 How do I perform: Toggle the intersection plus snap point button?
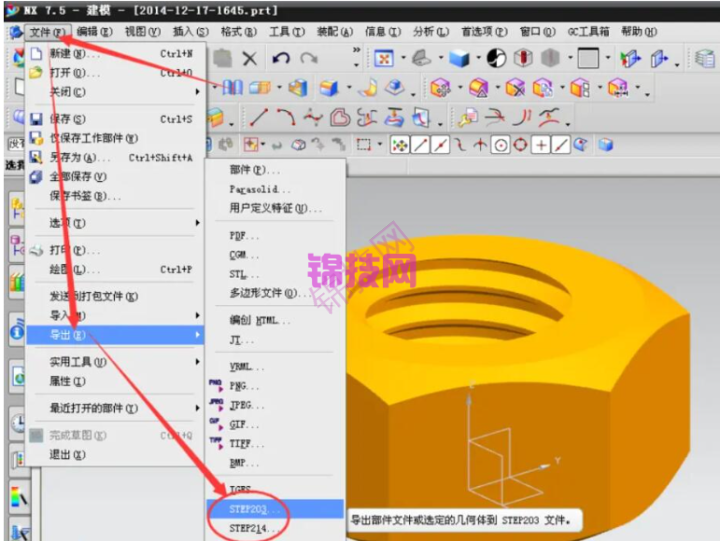(x=541, y=145)
